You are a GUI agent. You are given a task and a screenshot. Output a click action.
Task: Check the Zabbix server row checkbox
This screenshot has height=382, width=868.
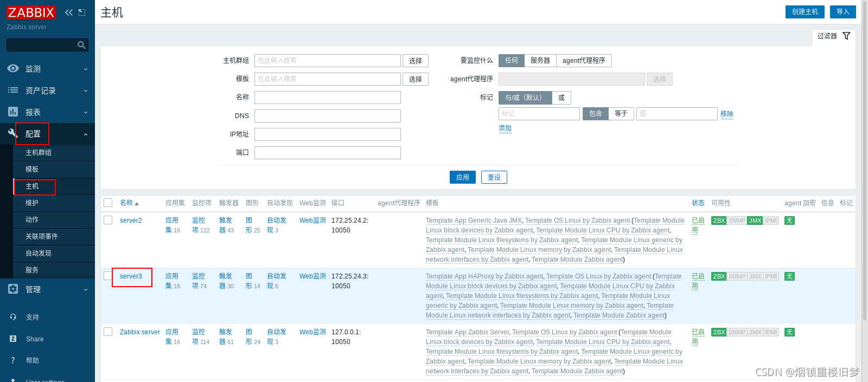(x=108, y=332)
